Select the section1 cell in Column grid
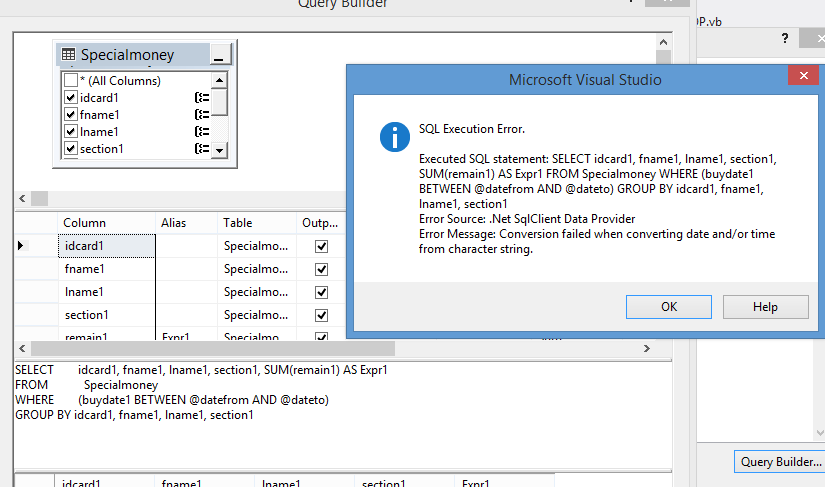The image size is (825, 487). click(107, 316)
